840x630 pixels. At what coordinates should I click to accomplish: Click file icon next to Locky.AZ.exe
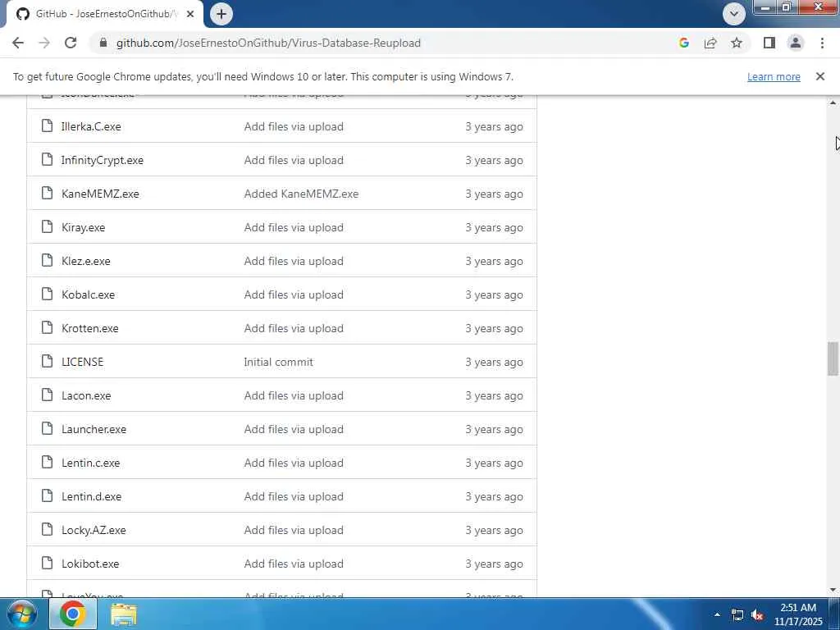47,530
